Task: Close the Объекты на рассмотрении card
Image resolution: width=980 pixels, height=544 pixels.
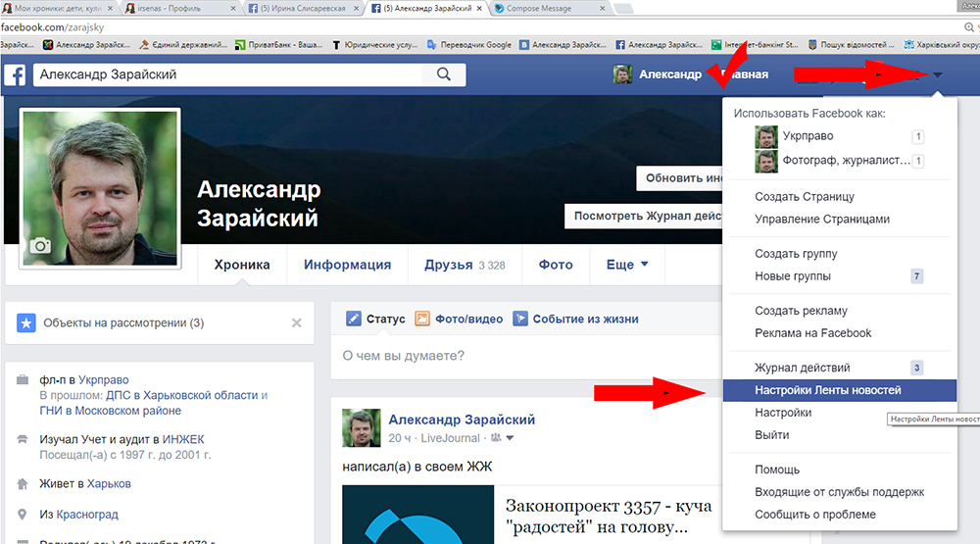Action: pyautogui.click(x=297, y=322)
